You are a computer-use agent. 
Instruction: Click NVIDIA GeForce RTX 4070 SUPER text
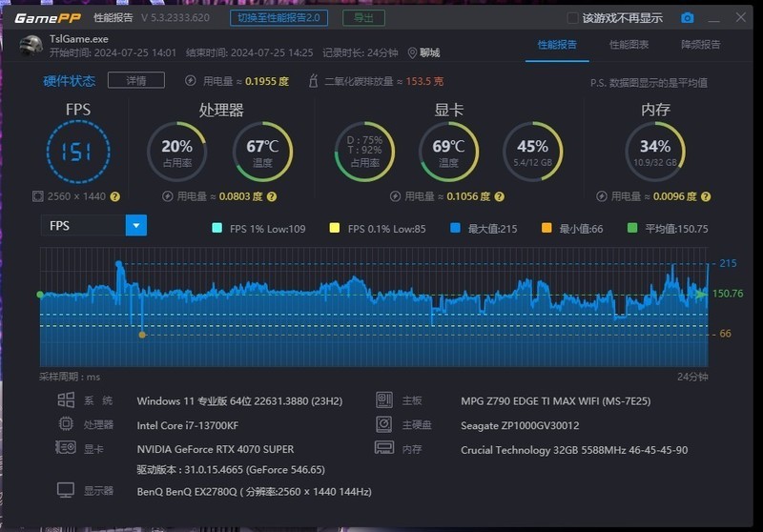216,449
